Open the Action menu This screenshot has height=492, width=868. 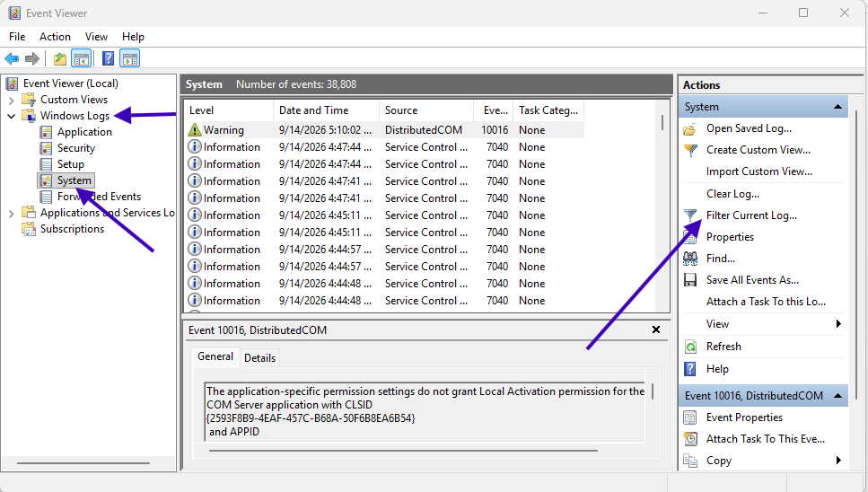coord(55,37)
